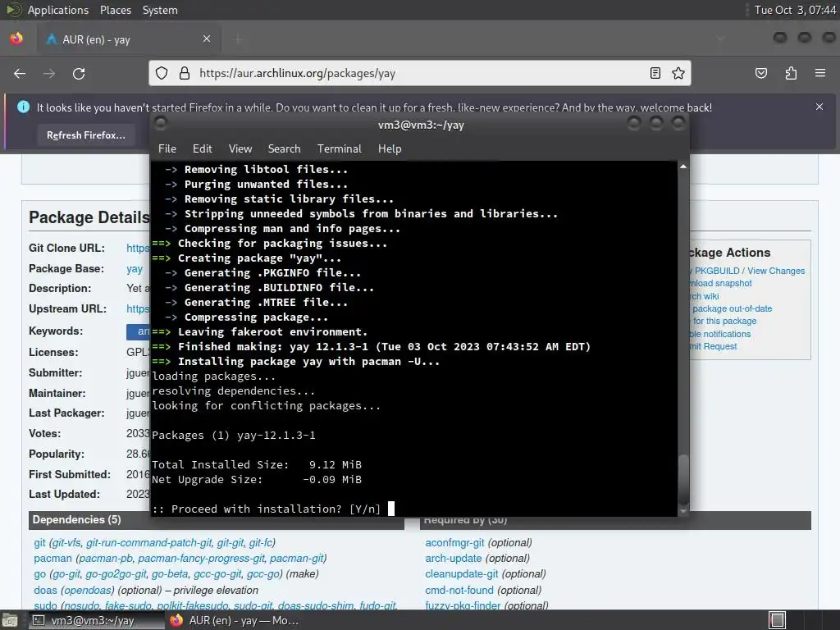Click the clock showing Tue Oct 3

click(x=795, y=10)
